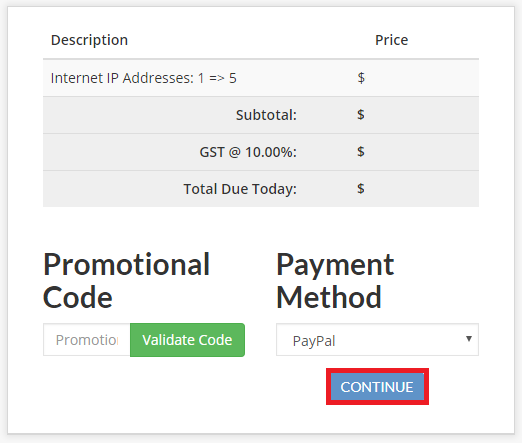Select the Internet IP Addresses row text

(x=143, y=78)
